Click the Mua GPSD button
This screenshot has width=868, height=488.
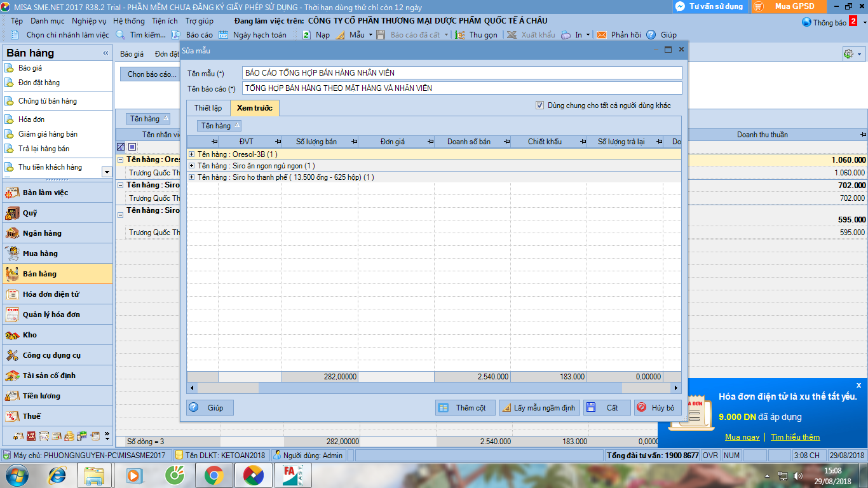pyautogui.click(x=789, y=6)
